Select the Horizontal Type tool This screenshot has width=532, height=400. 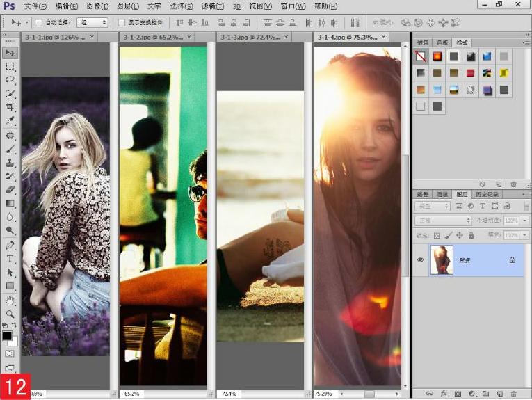pos(10,259)
